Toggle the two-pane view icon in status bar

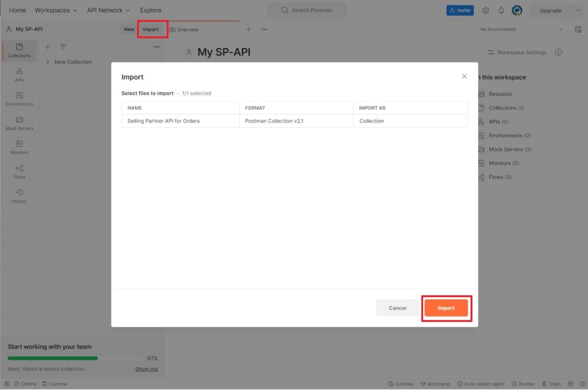pyautogui.click(x=570, y=384)
